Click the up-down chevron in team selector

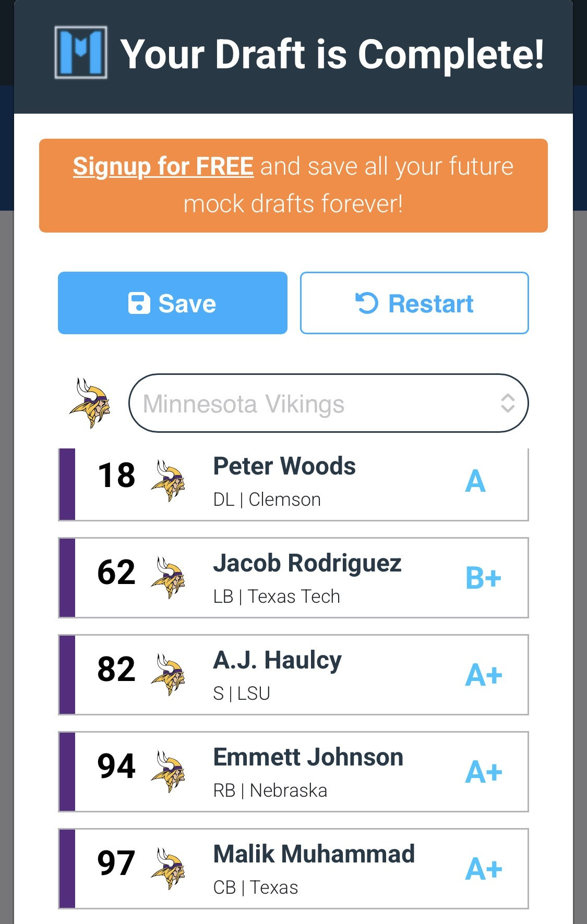[508, 404]
